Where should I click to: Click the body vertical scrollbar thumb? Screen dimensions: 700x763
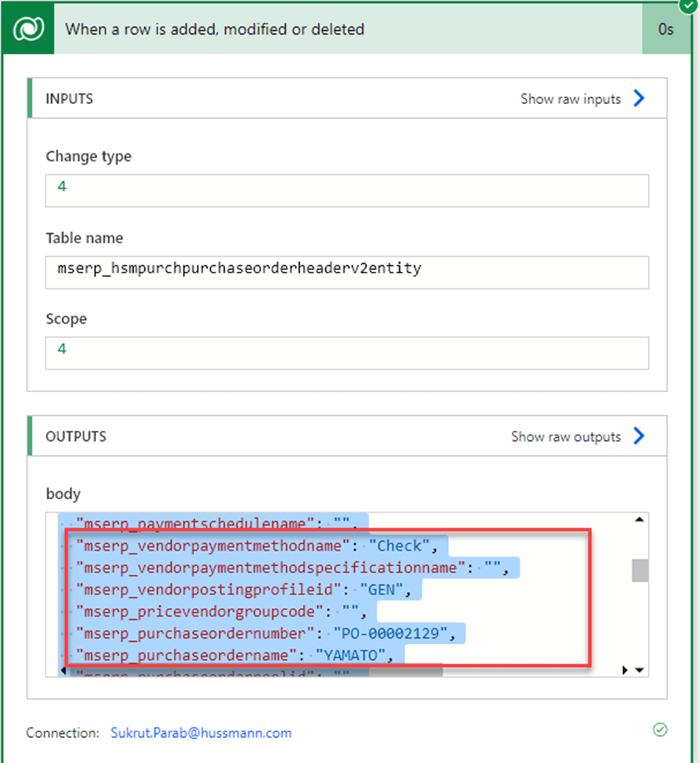coord(639,570)
